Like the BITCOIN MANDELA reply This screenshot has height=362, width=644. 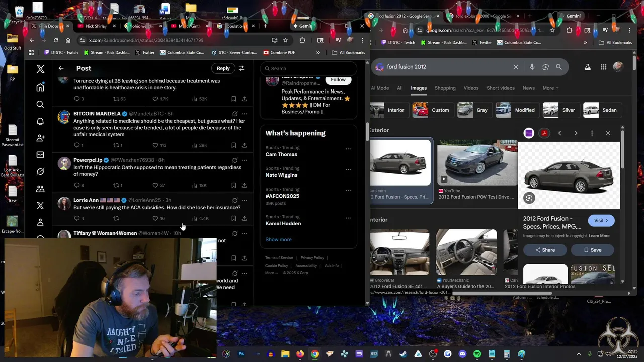coord(155,145)
